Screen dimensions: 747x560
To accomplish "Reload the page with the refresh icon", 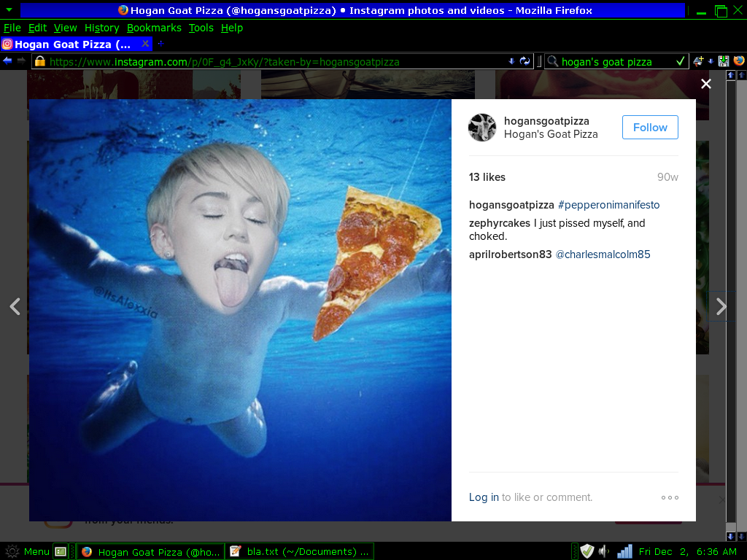I will [x=525, y=61].
